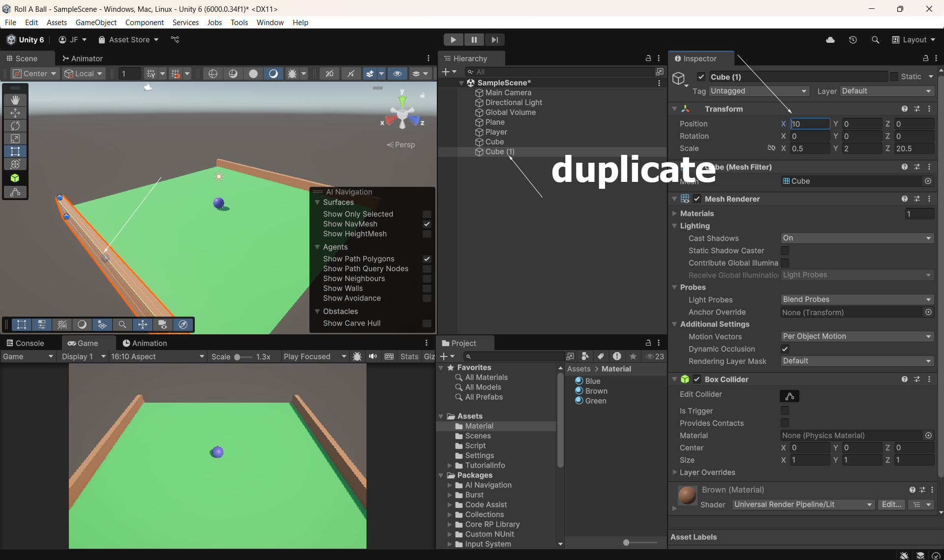Screen dimensions: 944x560
Task: Select the Hand (View) tool
Action: [x=15, y=100]
